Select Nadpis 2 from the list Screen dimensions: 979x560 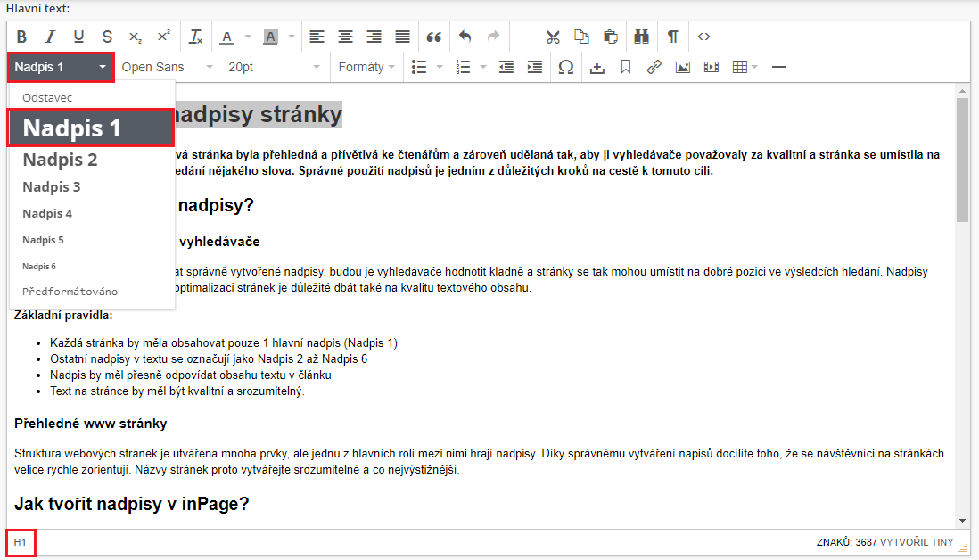61,161
